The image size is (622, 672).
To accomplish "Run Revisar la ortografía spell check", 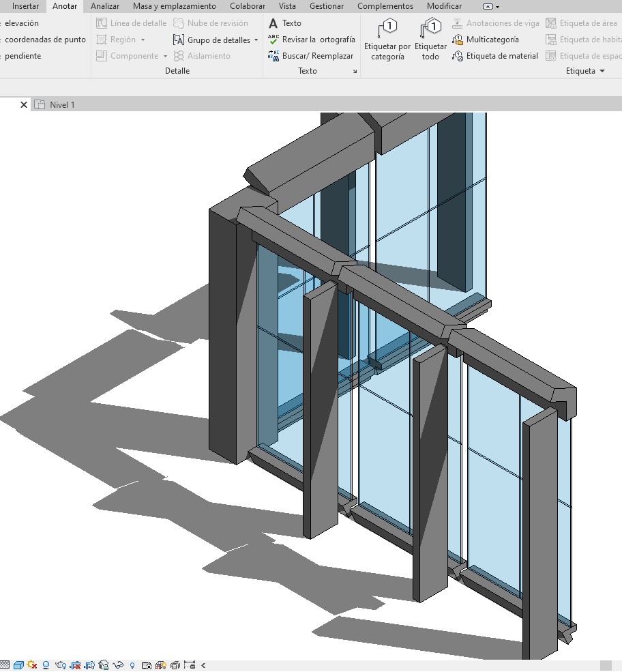I will pos(311,40).
